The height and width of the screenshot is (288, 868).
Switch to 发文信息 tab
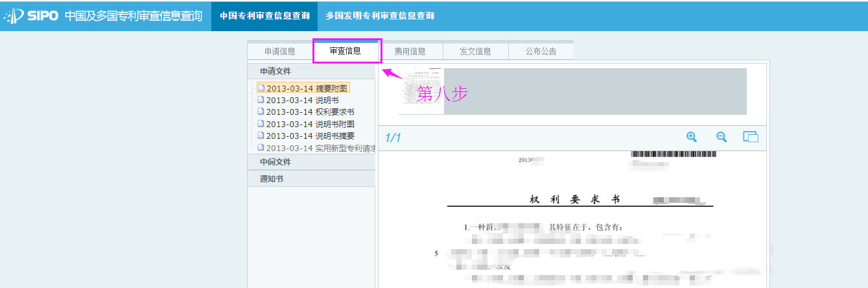click(475, 51)
